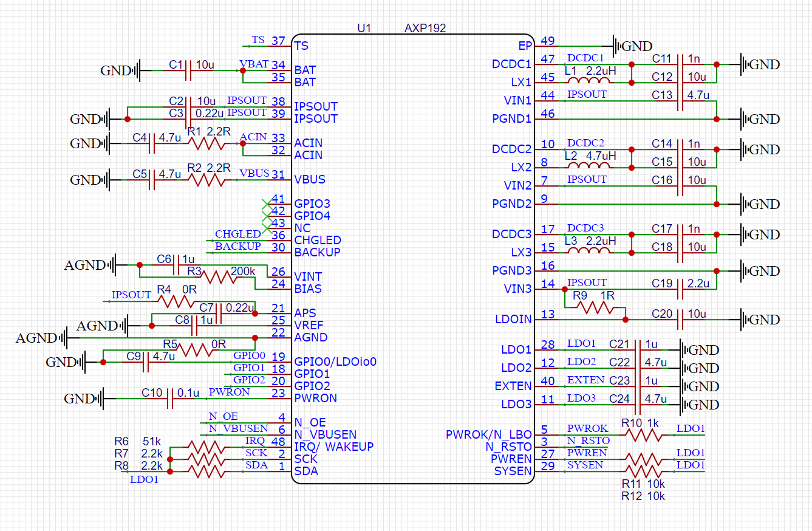Image resolution: width=812 pixels, height=531 pixels.
Task: Pick the R5 0R resistor symbol
Action: [194, 350]
